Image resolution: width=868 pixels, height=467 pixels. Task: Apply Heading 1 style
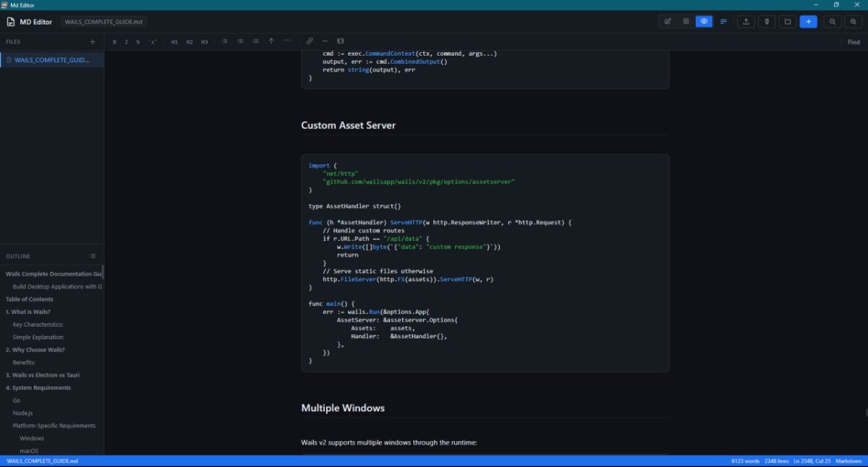coord(175,42)
